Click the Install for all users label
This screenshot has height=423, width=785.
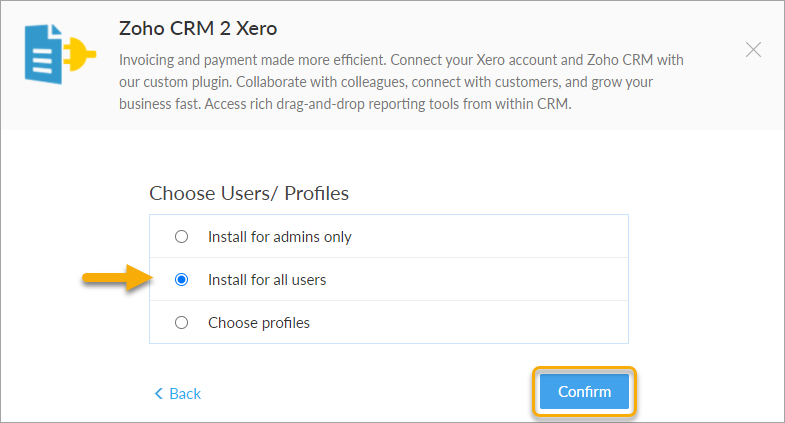[267, 280]
